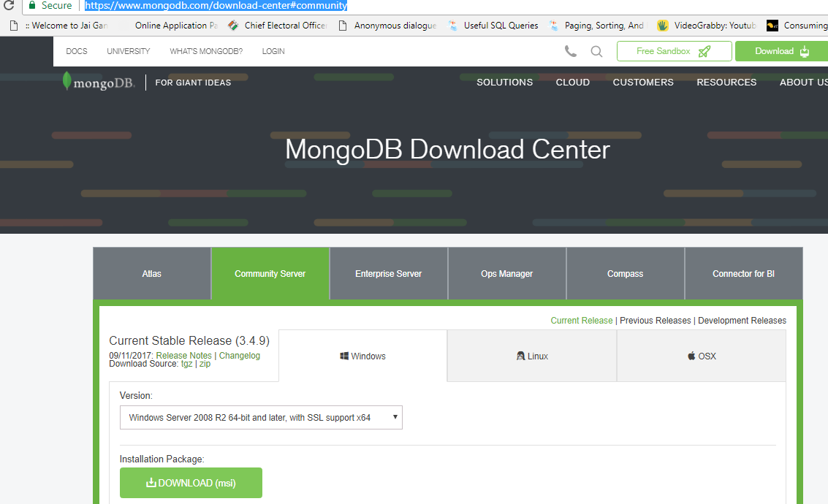Switch to the Enterprise Server tab
Screen dimensions: 828x504
(x=388, y=273)
